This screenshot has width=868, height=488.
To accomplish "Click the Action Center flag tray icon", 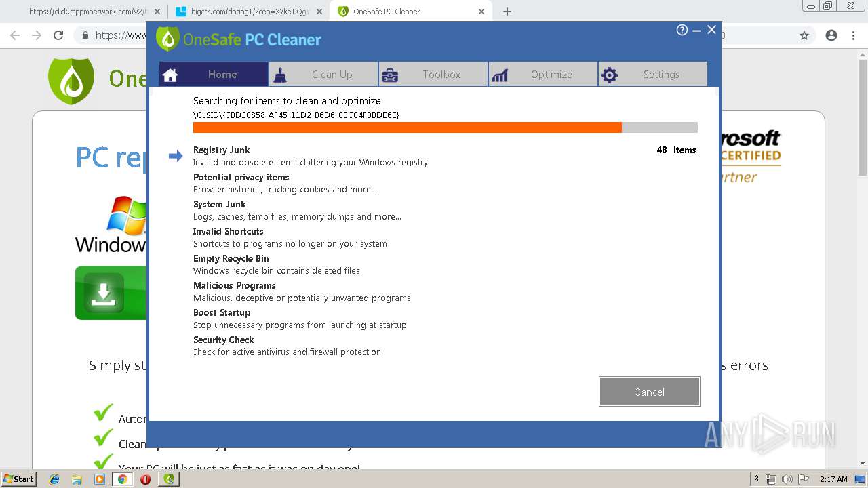I will tap(802, 479).
